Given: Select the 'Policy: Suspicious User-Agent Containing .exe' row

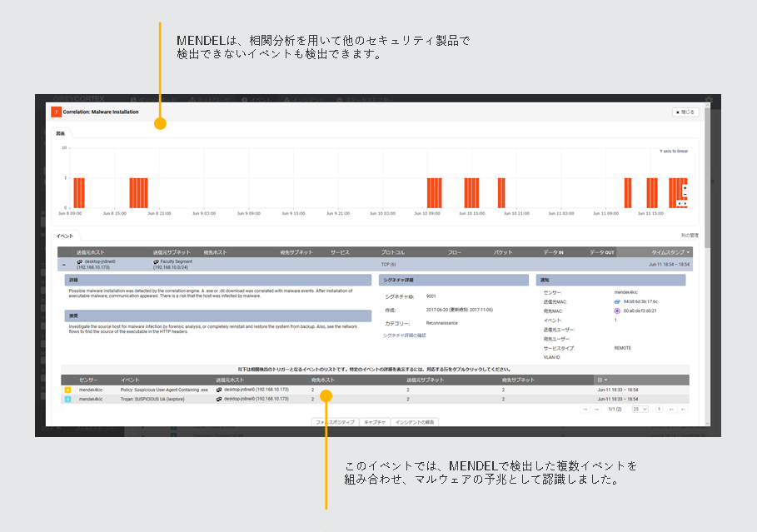Looking at the screenshot, I should coord(375,390).
